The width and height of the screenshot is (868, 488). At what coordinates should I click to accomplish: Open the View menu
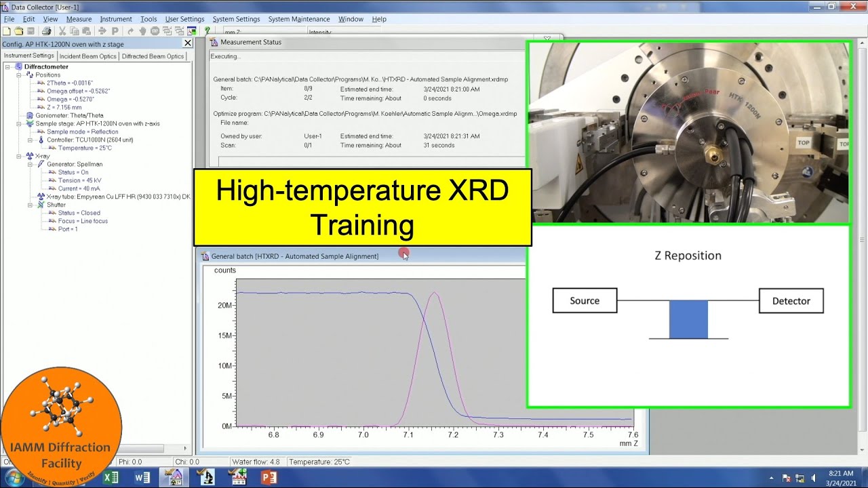tap(50, 19)
